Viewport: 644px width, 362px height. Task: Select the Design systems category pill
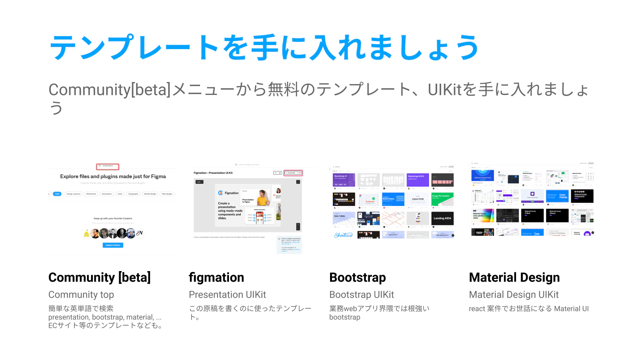[x=74, y=194]
